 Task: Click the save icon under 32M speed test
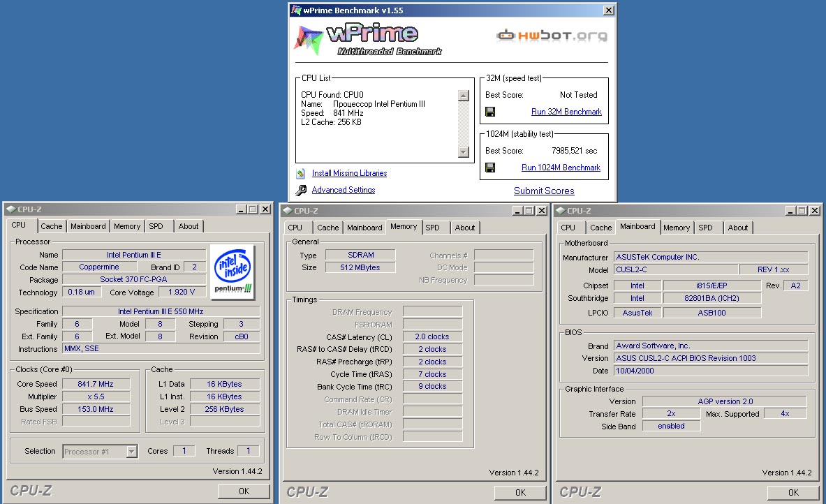click(x=490, y=112)
